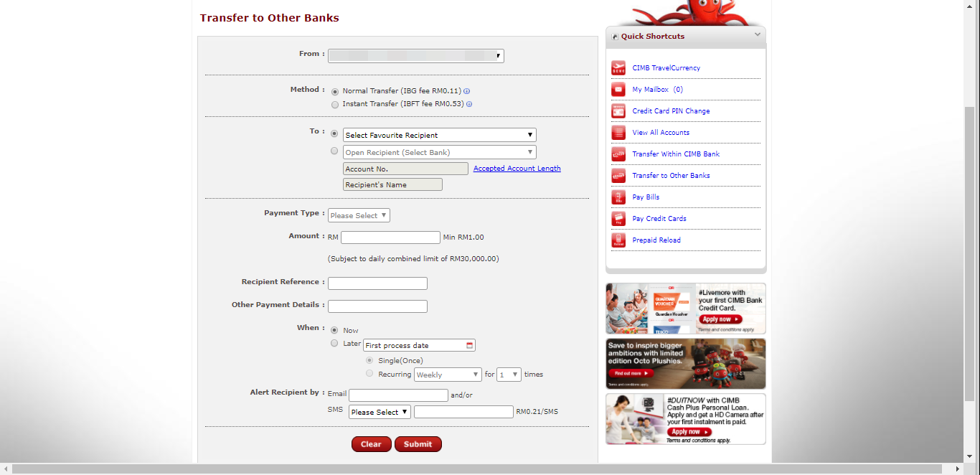Open the SMS Please Select dropdown
This screenshot has width=980, height=475.
pyautogui.click(x=380, y=412)
